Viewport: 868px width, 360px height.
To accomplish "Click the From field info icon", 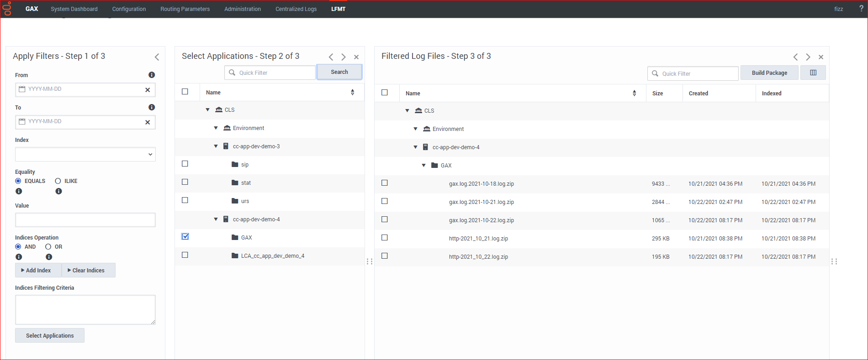I will (152, 75).
